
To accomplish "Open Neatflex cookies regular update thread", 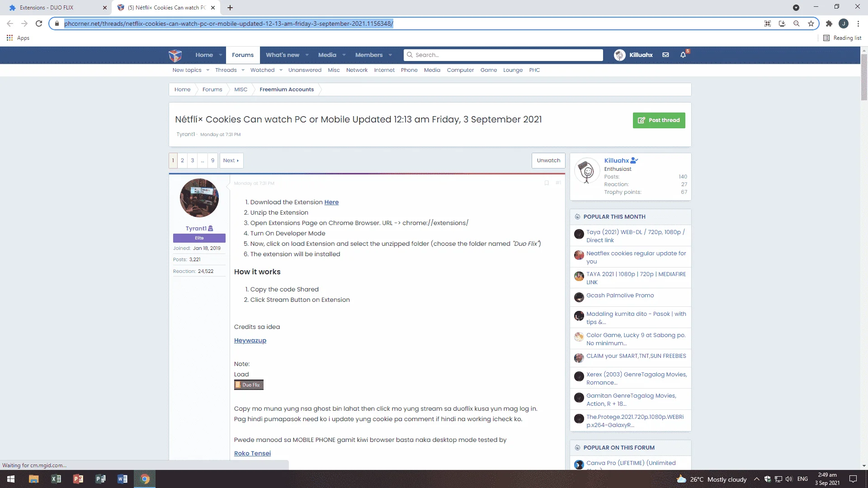I will point(636,258).
